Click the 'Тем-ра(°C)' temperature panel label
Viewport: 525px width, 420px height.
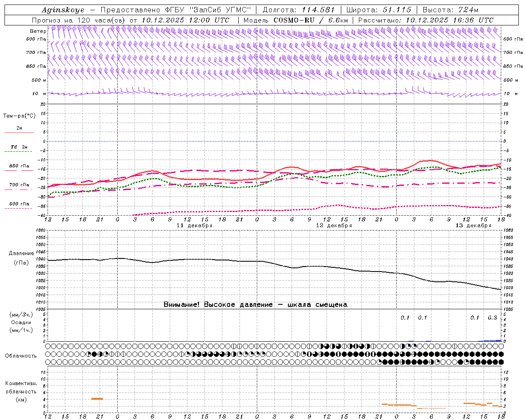19,116
